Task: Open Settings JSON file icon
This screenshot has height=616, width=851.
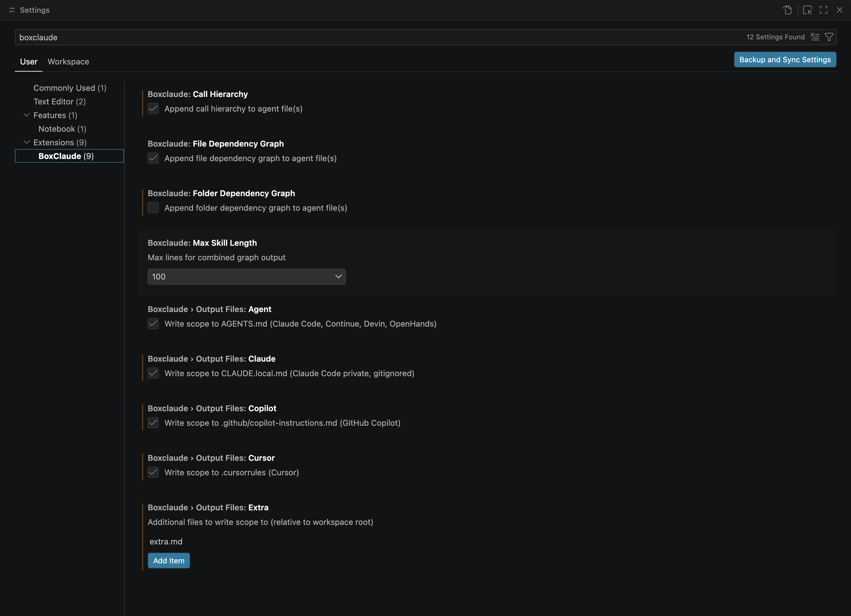Action: [x=787, y=10]
